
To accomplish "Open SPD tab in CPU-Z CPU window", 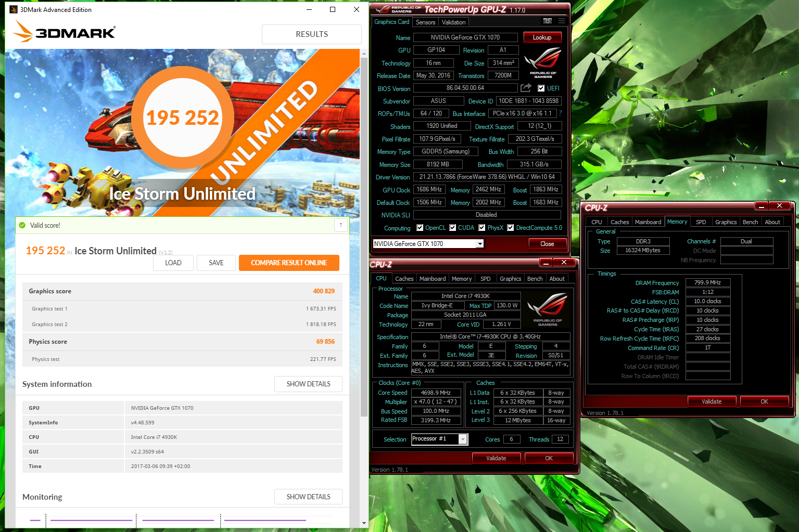I will 485,279.
